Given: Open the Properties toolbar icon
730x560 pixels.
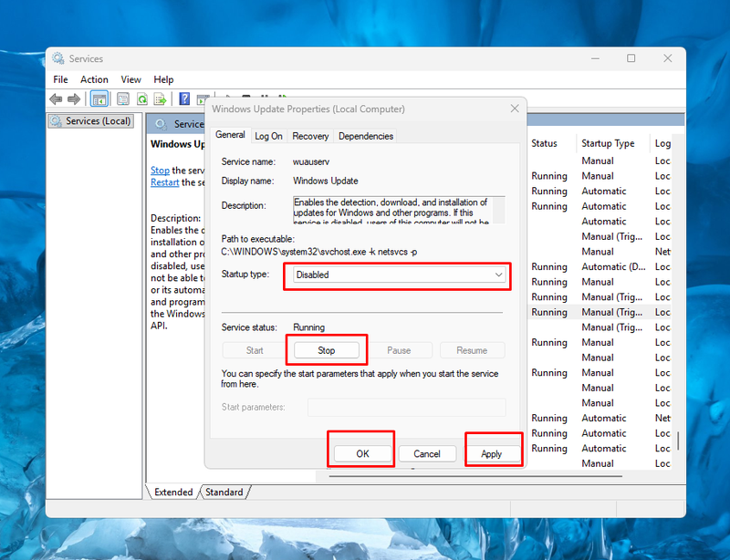Looking at the screenshot, I should click(123, 99).
